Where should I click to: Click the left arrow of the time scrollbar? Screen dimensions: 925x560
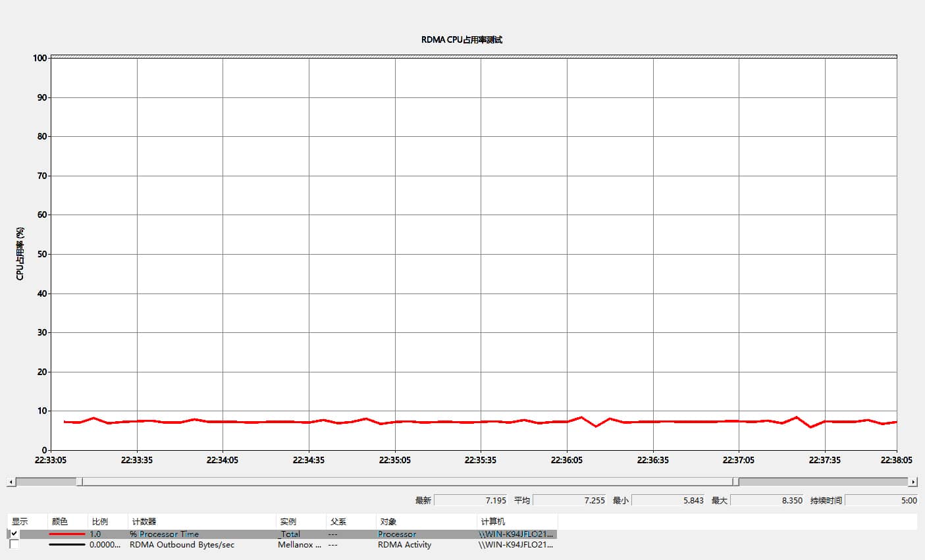click(11, 482)
